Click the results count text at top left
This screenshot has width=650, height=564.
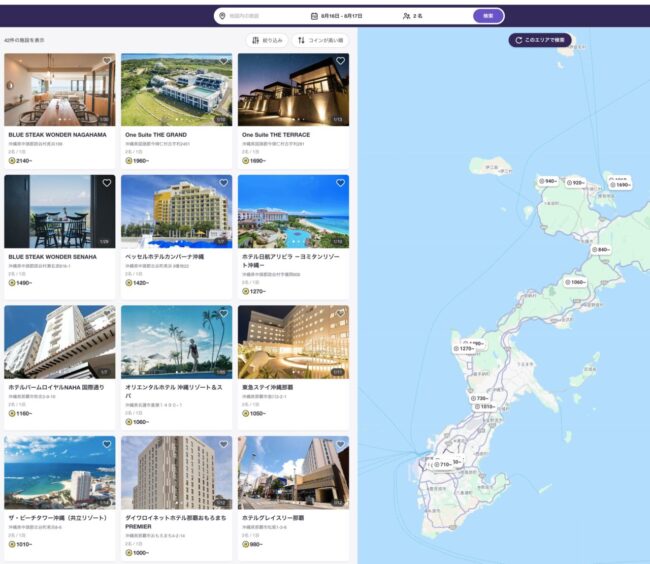point(24,40)
